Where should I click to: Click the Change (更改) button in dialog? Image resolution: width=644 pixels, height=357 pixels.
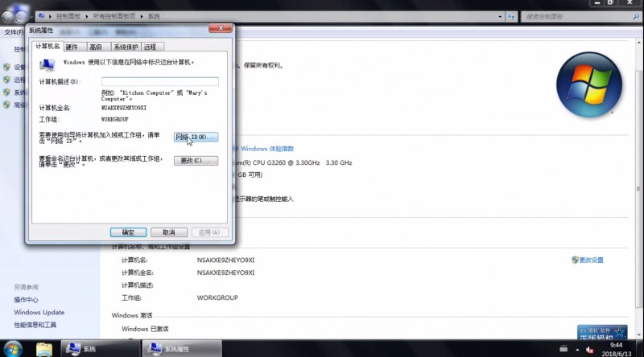pyautogui.click(x=196, y=161)
